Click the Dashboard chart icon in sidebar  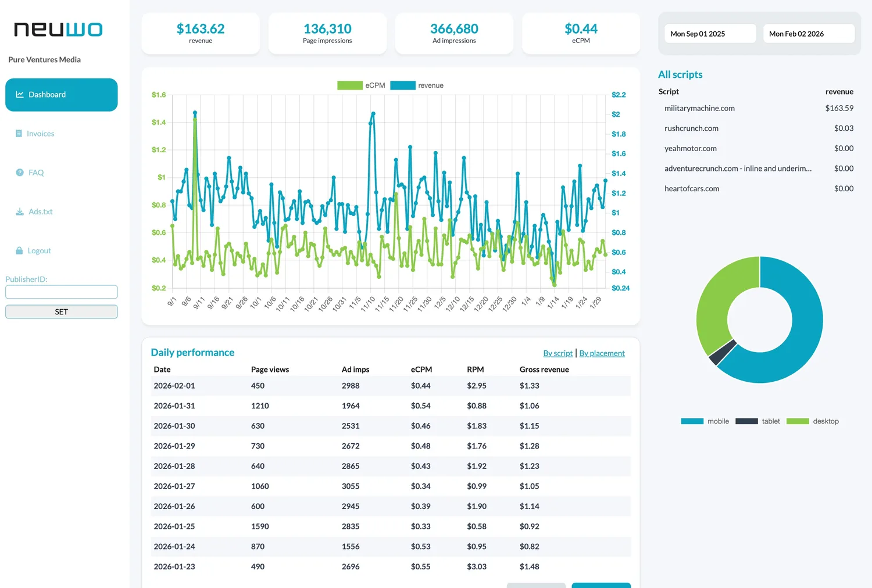19,95
